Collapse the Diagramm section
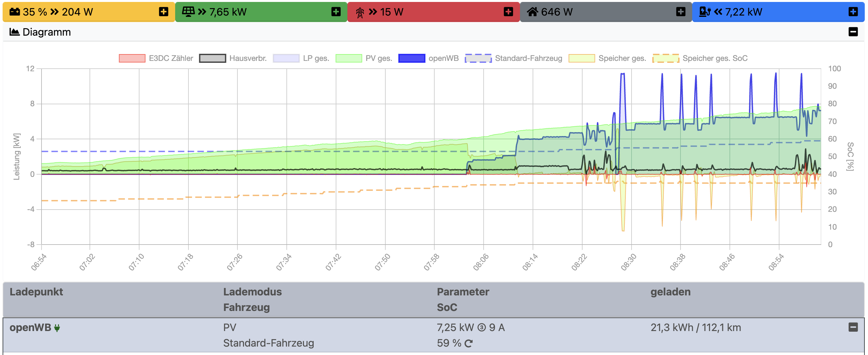This screenshot has height=355, width=868. 853,32
